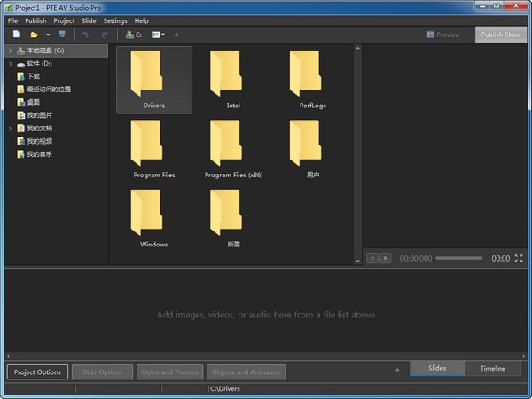Create a new project with the toolbar icon
This screenshot has height=399, width=532.
tap(16, 35)
